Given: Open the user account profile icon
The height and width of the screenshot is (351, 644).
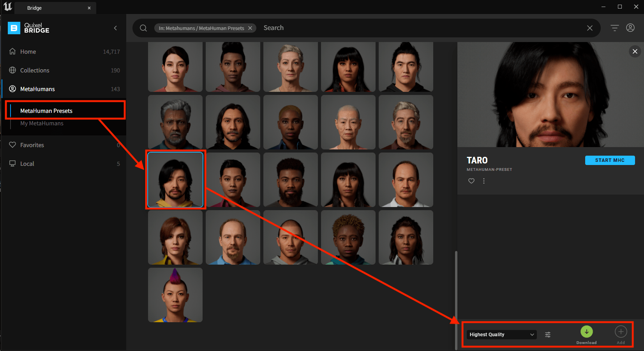Looking at the screenshot, I should click(630, 28).
